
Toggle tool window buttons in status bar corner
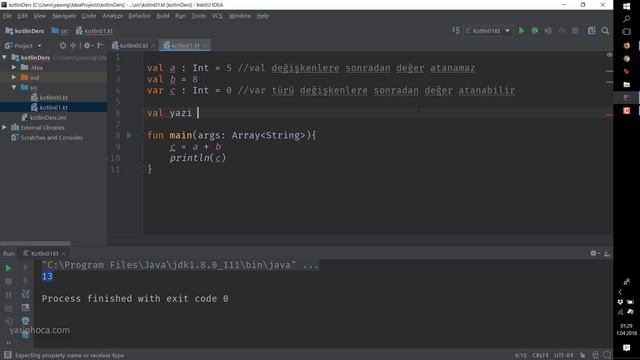(7, 355)
